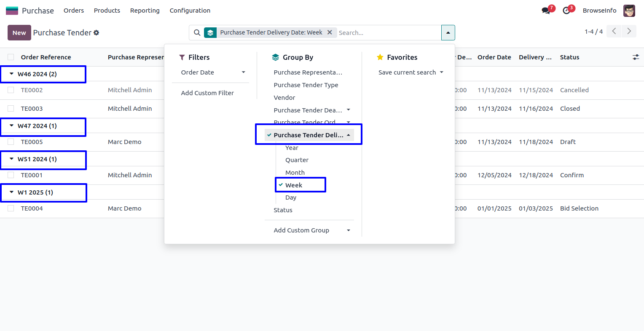644x331 pixels.
Task: Click the magnifying glass search icon
Action: [x=197, y=33]
